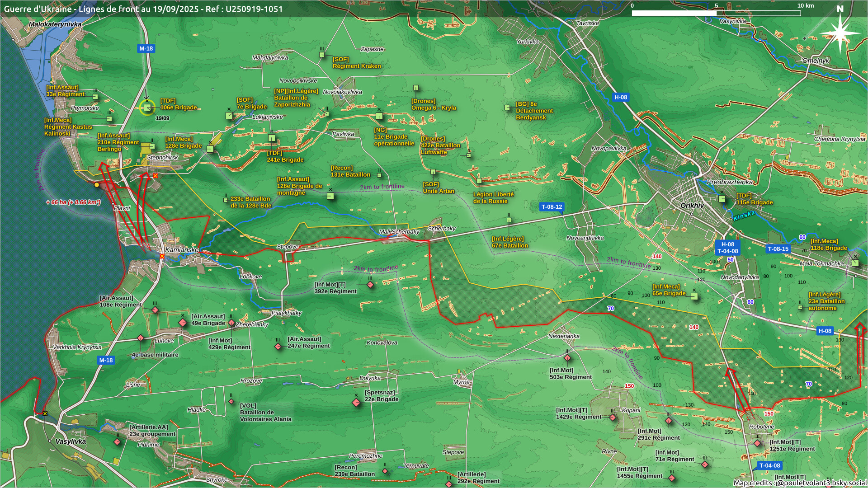Click the Kamianske town name
The height and width of the screenshot is (488, 868).
pyautogui.click(x=182, y=249)
